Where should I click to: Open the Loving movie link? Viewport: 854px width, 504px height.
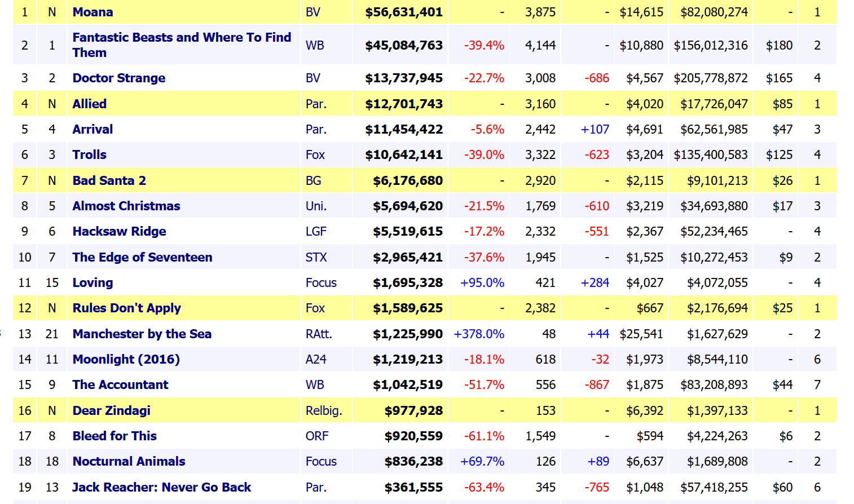93,282
